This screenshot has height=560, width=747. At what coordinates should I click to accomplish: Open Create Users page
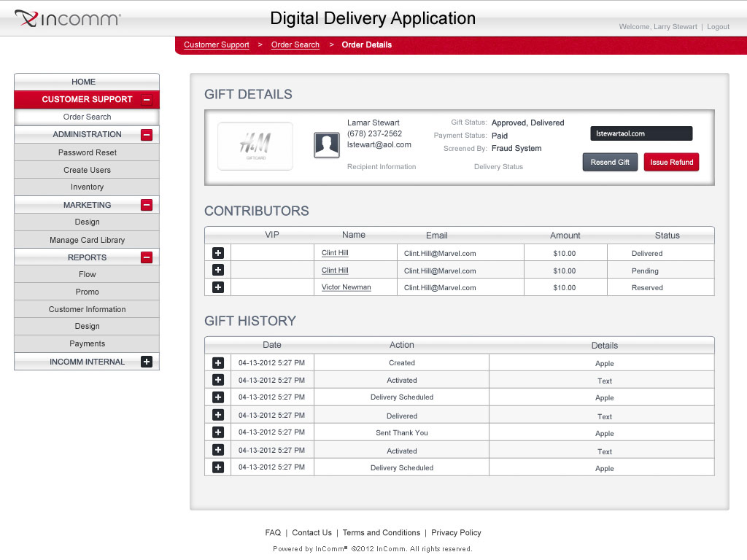tap(87, 170)
